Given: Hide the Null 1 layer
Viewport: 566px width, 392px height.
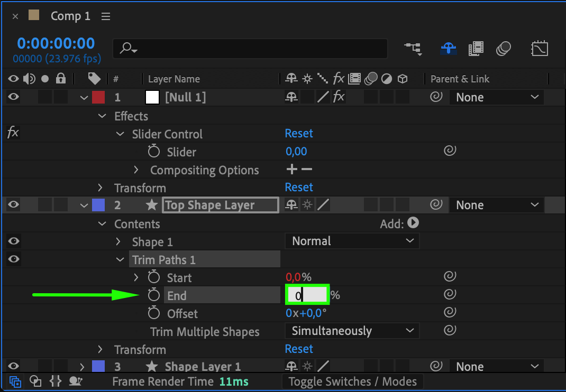Looking at the screenshot, I should pos(14,97).
